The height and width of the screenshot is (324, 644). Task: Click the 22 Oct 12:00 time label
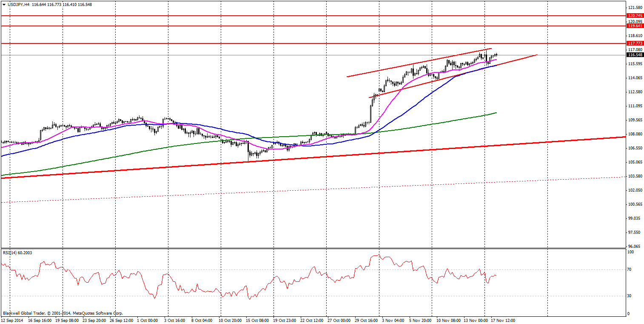pos(313,320)
